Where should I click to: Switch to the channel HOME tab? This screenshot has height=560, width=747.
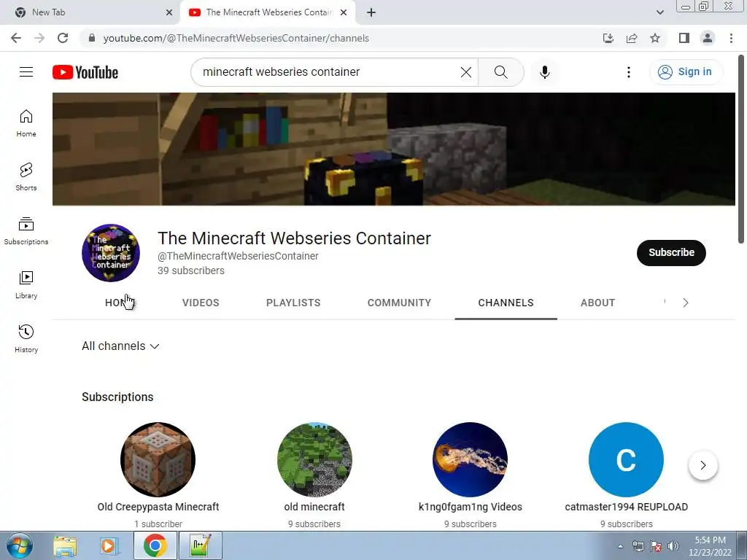(120, 303)
